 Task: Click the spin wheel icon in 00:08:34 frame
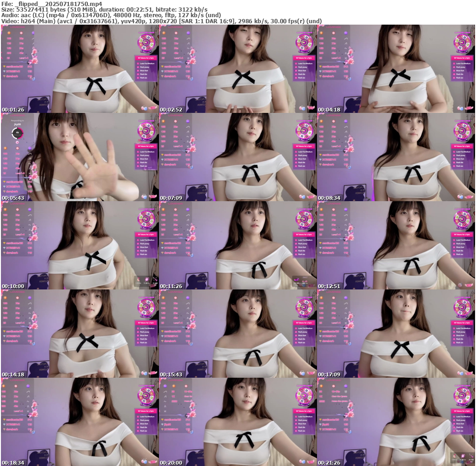[462, 131]
